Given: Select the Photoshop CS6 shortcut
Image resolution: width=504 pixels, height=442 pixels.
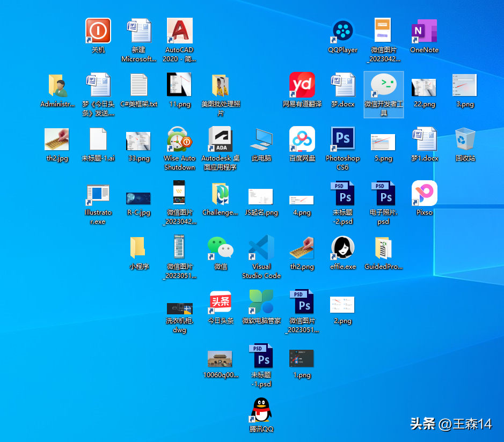Looking at the screenshot, I should pyautogui.click(x=342, y=140).
